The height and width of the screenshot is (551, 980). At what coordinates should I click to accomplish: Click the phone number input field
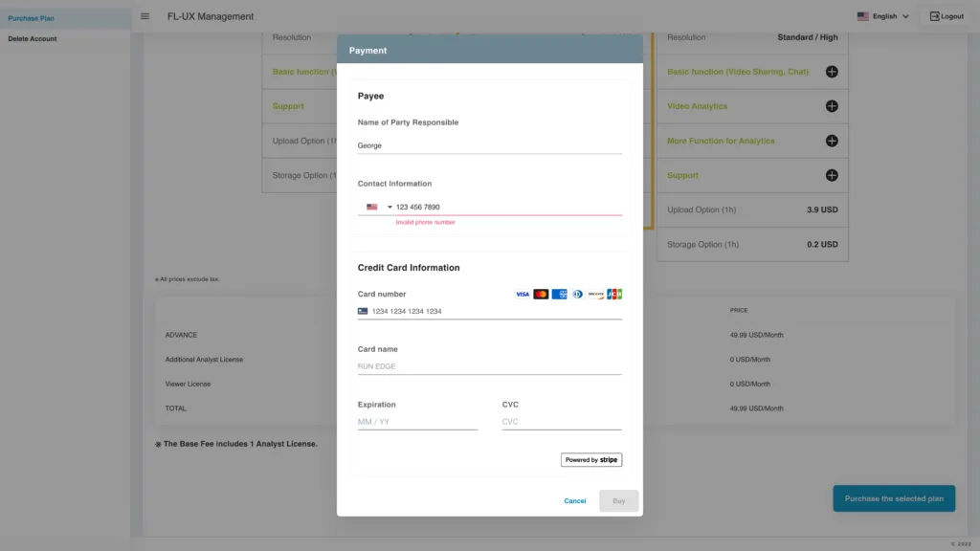click(508, 207)
